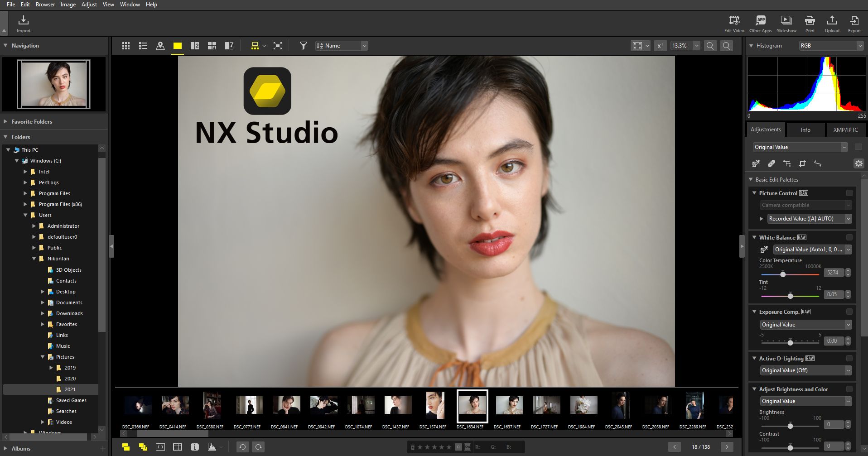868x456 pixels.
Task: Open the 2-image comparison view
Action: pos(195,45)
